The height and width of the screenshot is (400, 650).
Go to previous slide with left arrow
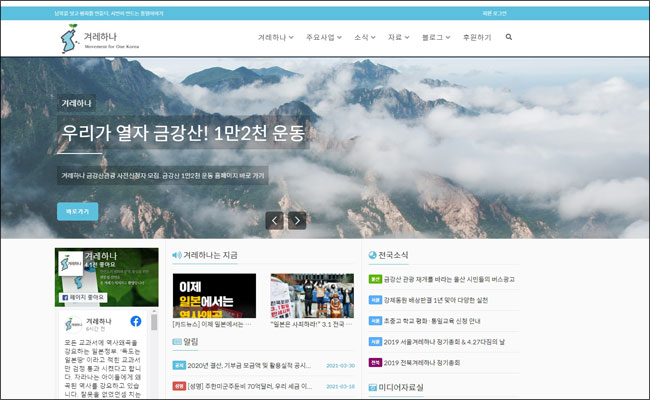coord(275,220)
